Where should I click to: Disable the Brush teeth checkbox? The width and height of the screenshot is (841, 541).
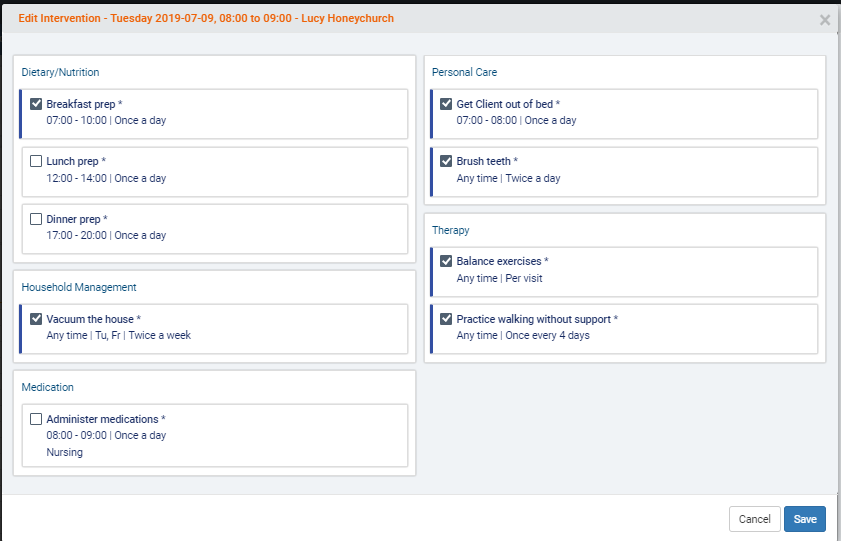coord(446,161)
